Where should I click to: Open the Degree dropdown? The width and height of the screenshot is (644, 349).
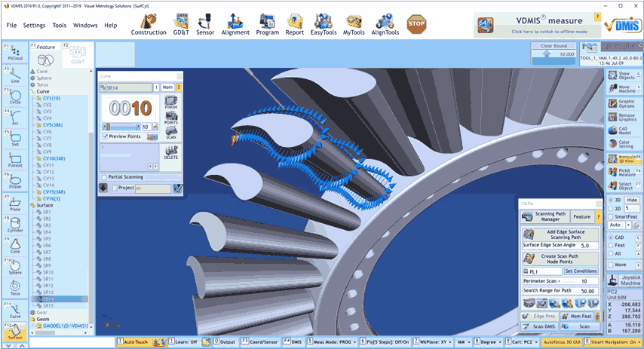489,341
